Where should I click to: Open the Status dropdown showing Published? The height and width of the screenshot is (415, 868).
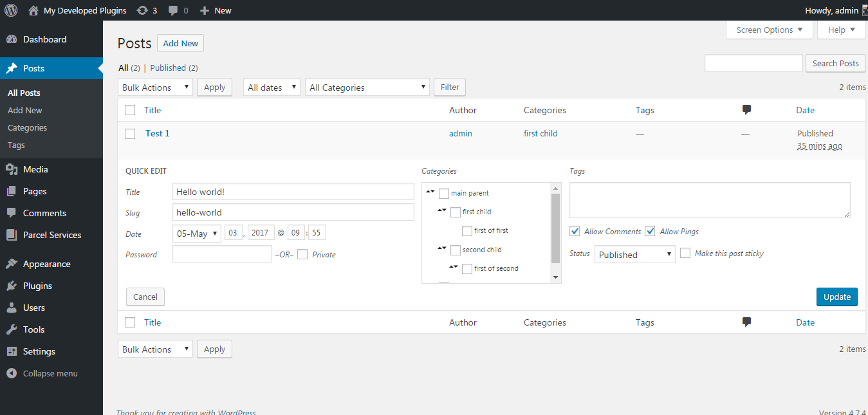coord(634,255)
